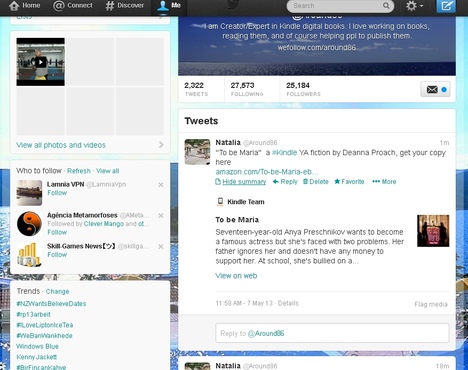The width and height of the screenshot is (468, 370).
Task: Click the Twitter bird logo
Action: 233,5
